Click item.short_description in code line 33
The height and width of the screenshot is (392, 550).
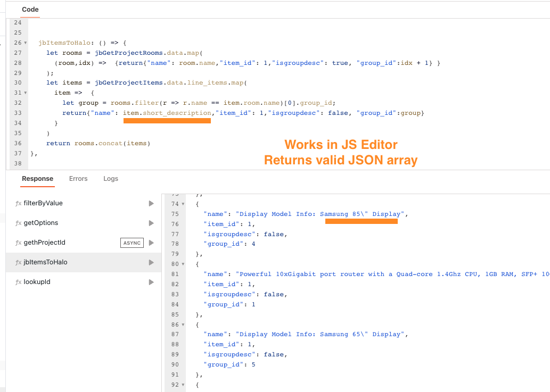[x=167, y=113]
